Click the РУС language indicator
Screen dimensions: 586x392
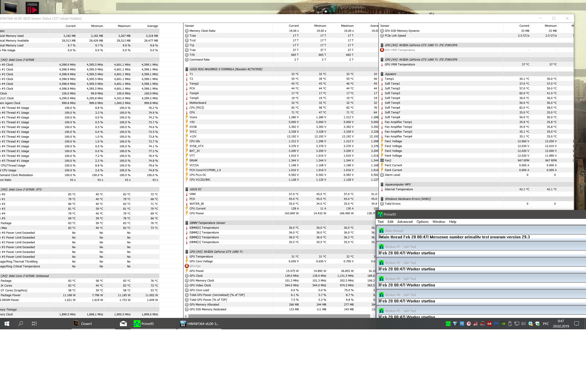546,324
